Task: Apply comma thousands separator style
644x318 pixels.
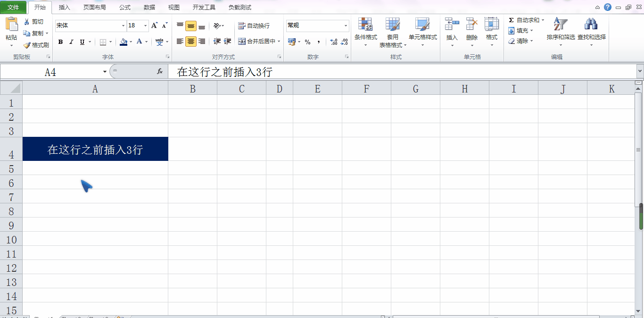Action: 319,42
